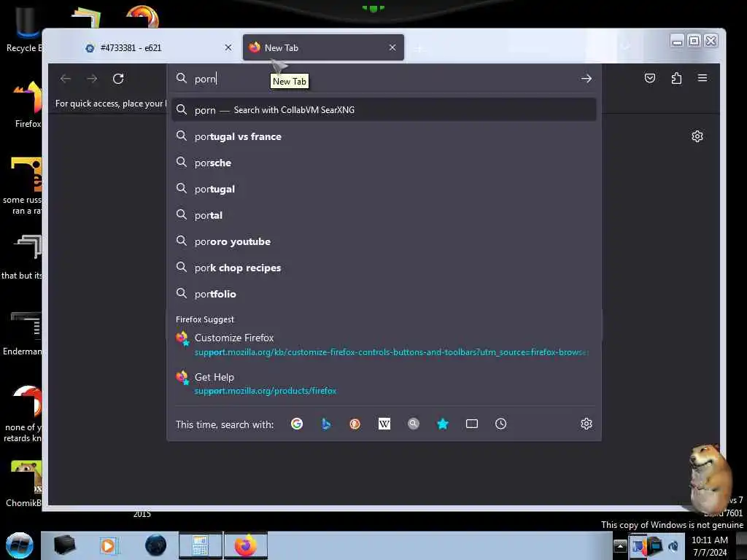Open the media player taskbar icon
747x560 pixels.
click(x=108, y=545)
